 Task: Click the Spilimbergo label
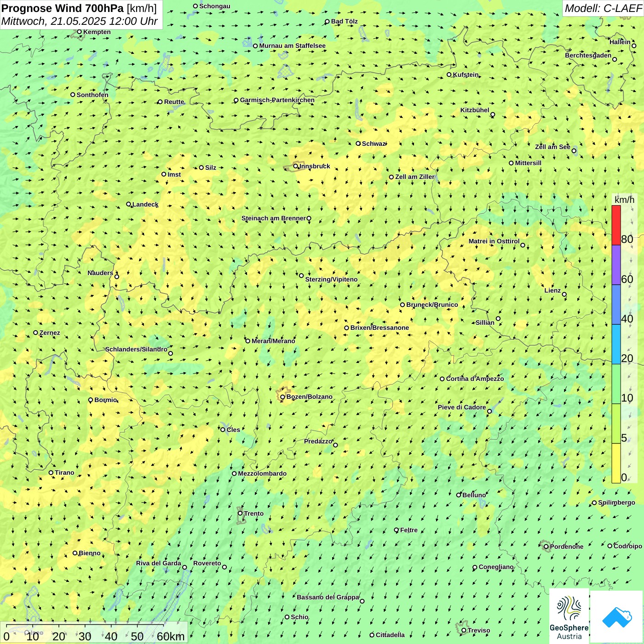tap(616, 502)
